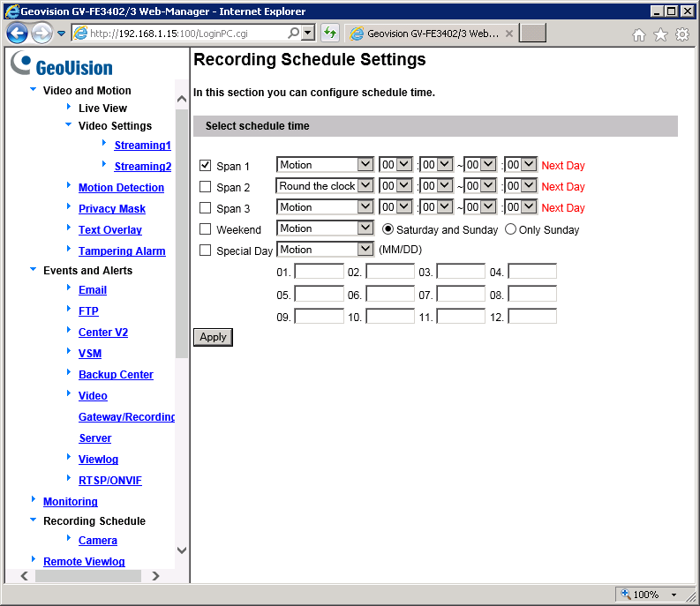Open the Email settings link
This screenshot has height=606, width=700.
click(x=93, y=289)
